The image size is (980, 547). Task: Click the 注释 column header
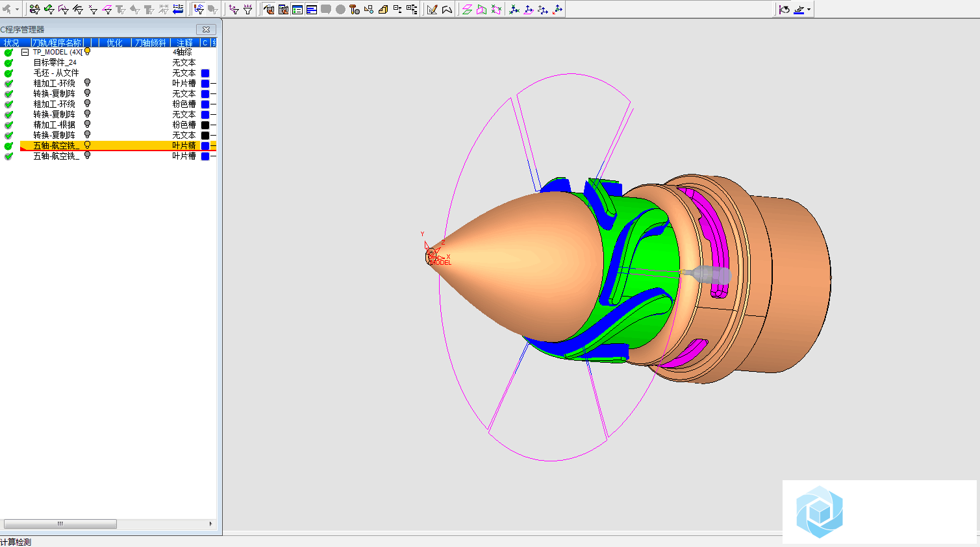click(x=184, y=43)
